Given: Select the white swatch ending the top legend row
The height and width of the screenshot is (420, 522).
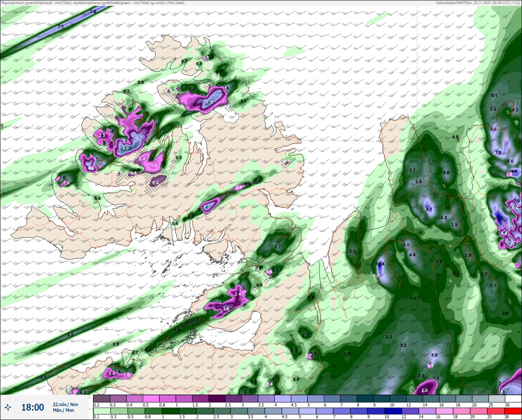Looking at the screenshot, I should coord(513,398).
